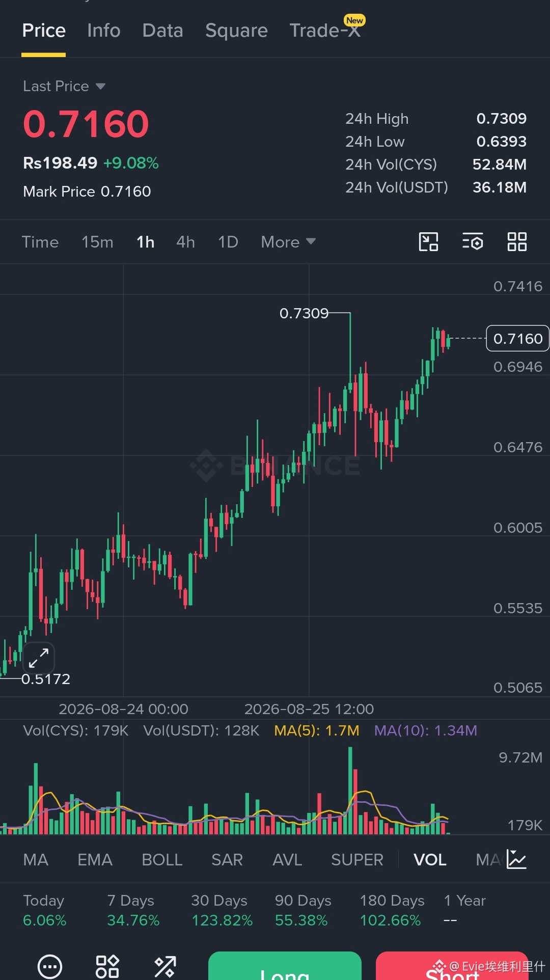
Task: Open the percent calculator icon
Action: pyautogui.click(x=165, y=966)
